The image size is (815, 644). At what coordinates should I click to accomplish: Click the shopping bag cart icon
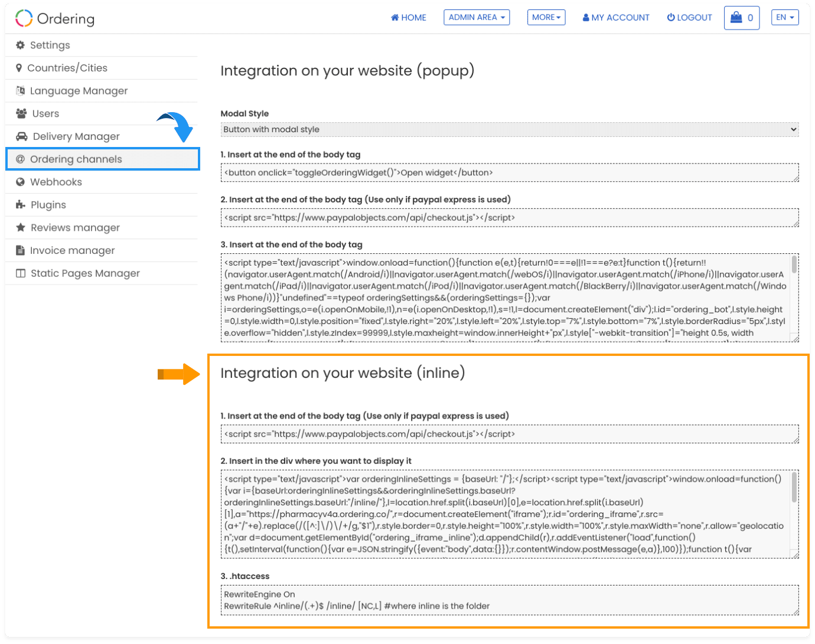[736, 17]
